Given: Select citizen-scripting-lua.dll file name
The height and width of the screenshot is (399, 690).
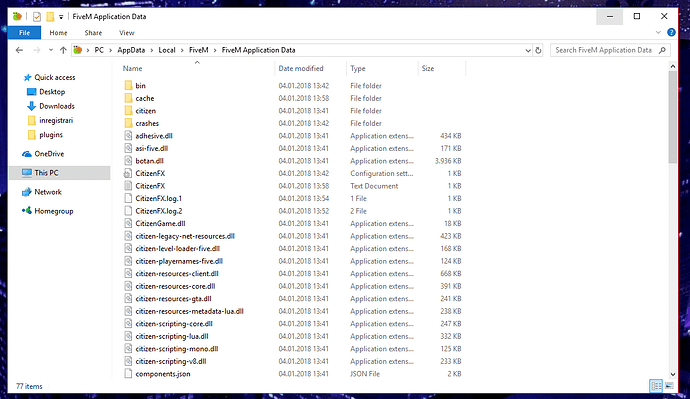Looking at the screenshot, I should tap(172, 337).
